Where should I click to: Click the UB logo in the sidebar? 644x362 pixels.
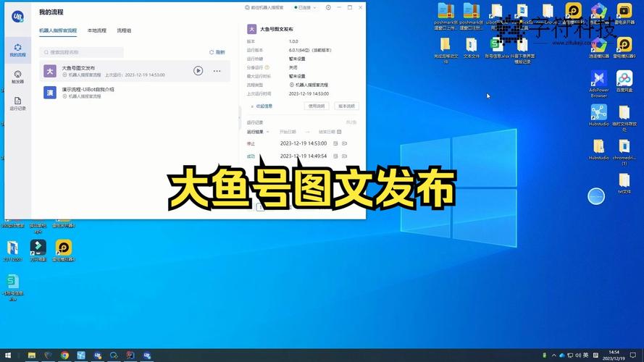click(x=17, y=17)
